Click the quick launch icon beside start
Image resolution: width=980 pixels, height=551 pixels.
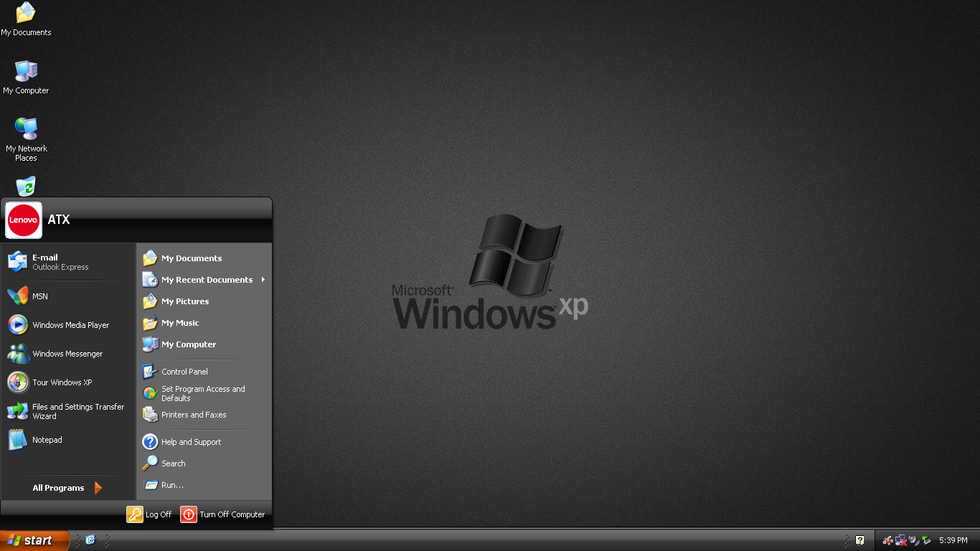(x=90, y=540)
